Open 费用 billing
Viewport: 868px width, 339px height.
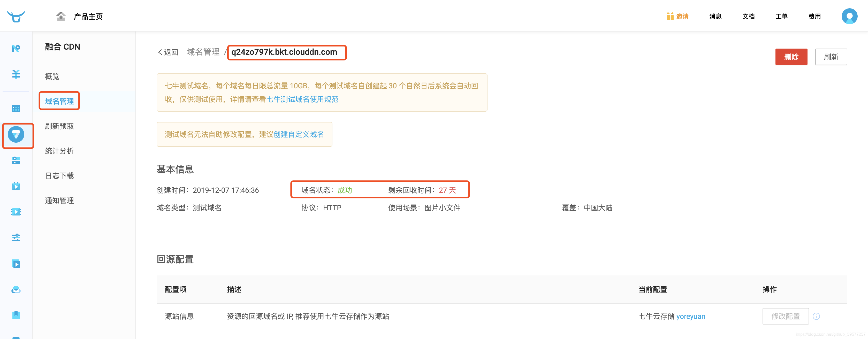pos(814,17)
